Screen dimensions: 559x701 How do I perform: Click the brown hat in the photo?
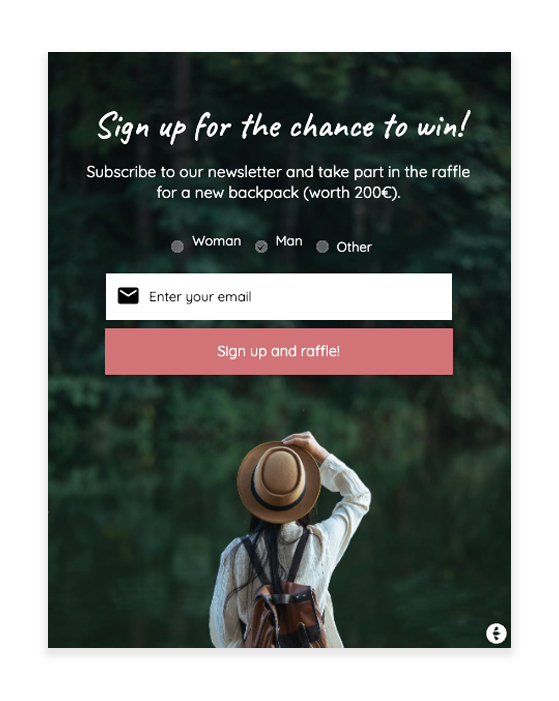279,482
